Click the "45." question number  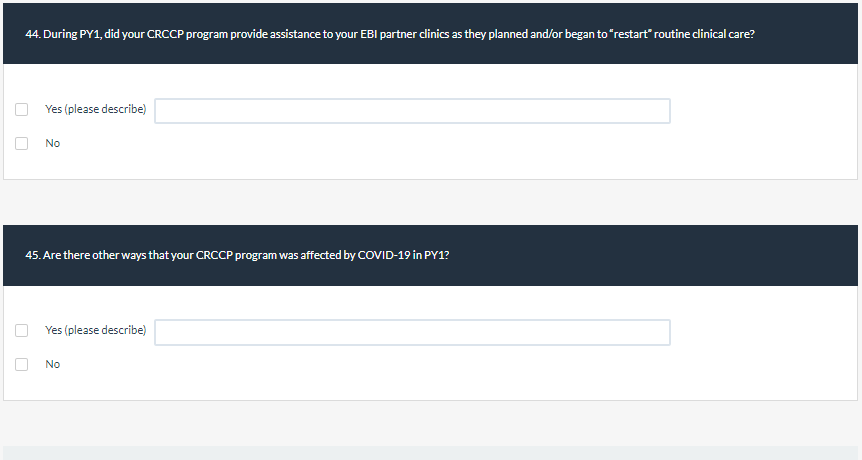33,255
